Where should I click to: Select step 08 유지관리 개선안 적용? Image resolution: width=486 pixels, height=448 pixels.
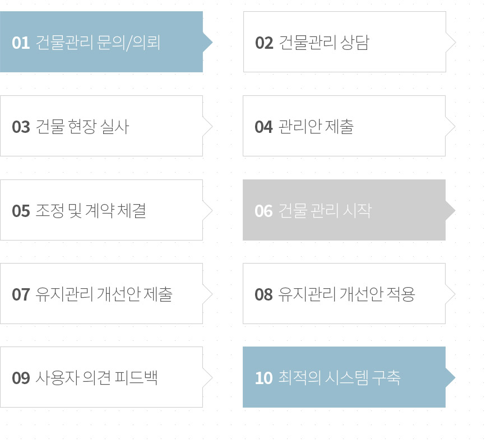click(x=344, y=294)
